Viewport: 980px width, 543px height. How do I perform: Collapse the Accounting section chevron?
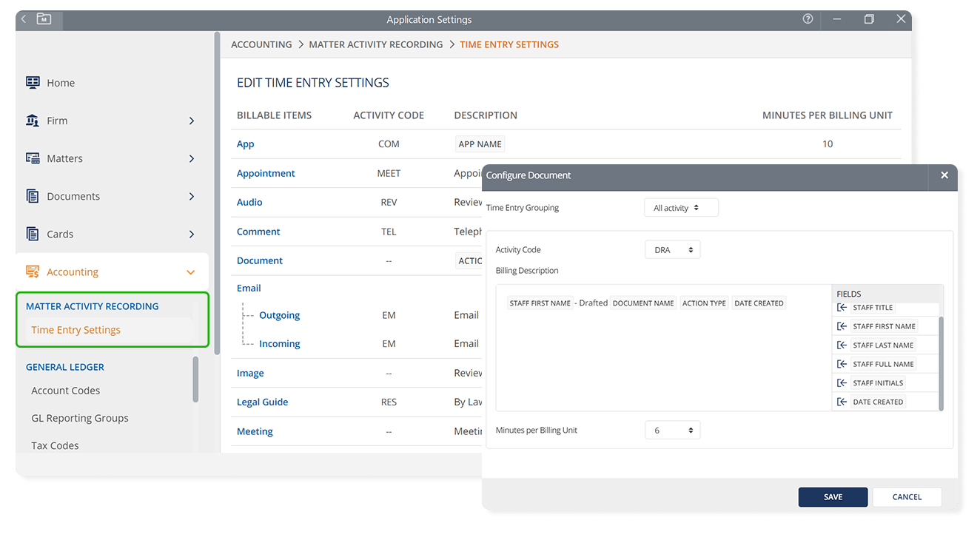[x=191, y=272]
